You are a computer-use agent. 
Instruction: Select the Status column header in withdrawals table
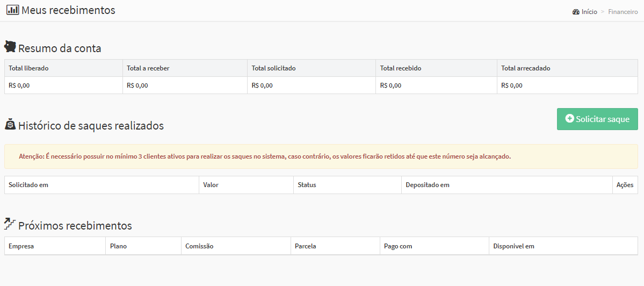point(307,185)
